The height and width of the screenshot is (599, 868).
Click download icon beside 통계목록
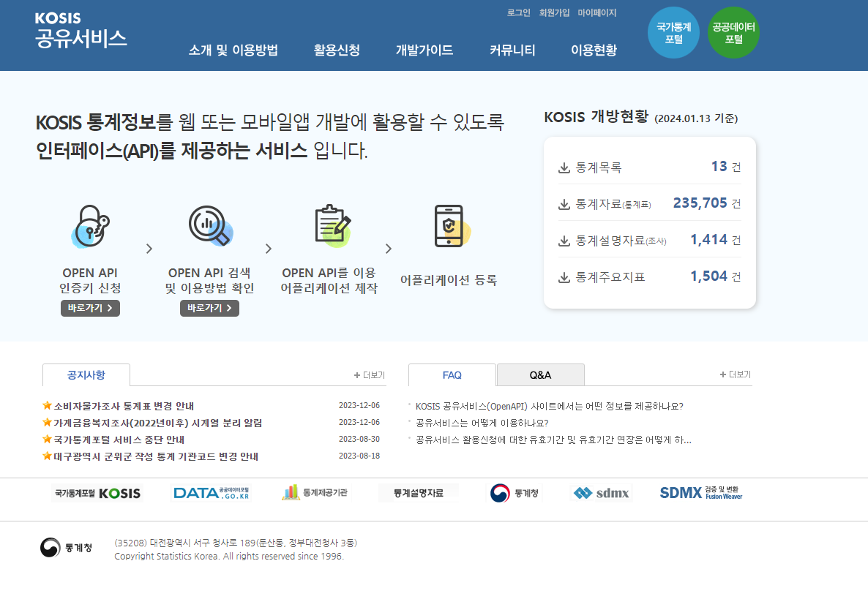[564, 167]
